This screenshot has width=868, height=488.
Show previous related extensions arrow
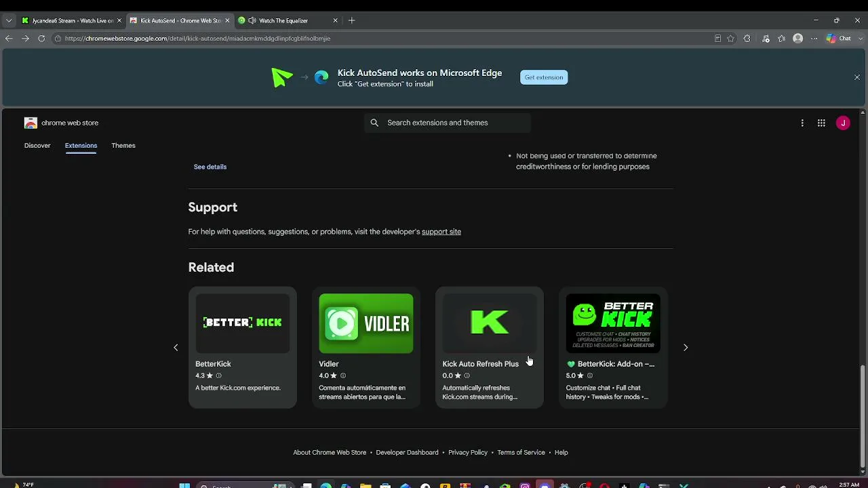(x=176, y=348)
